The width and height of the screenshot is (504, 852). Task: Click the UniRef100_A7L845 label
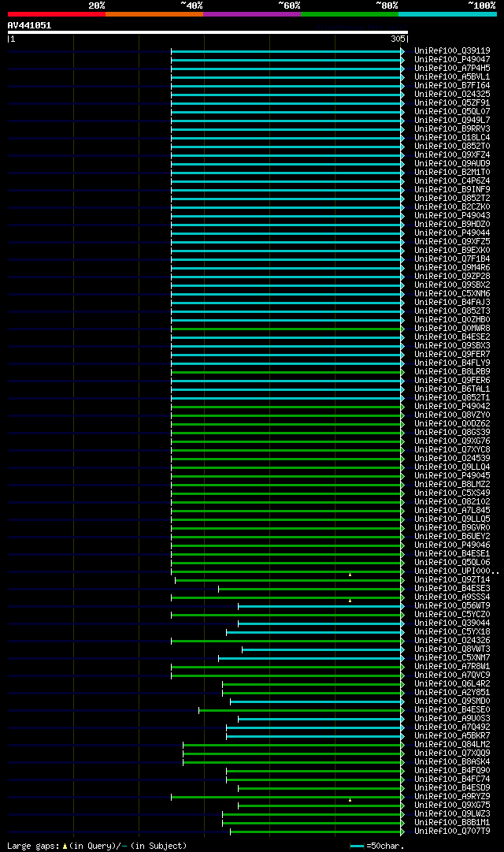(452, 511)
